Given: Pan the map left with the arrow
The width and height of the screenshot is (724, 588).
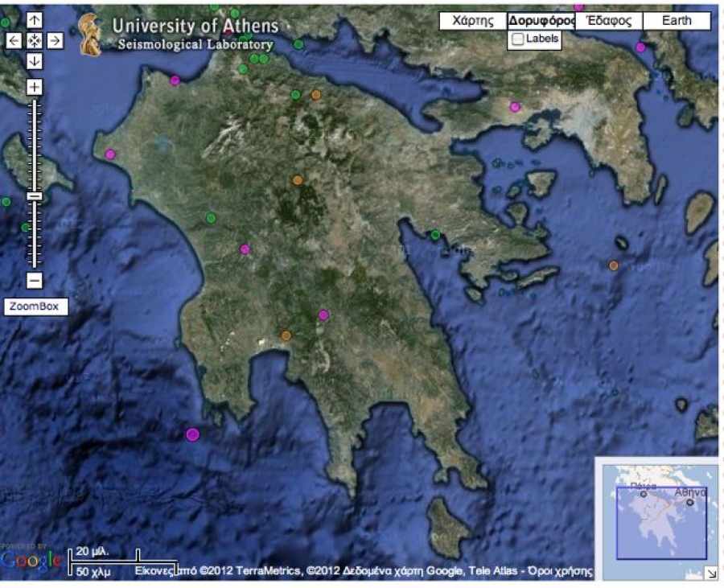Looking at the screenshot, I should click(14, 40).
